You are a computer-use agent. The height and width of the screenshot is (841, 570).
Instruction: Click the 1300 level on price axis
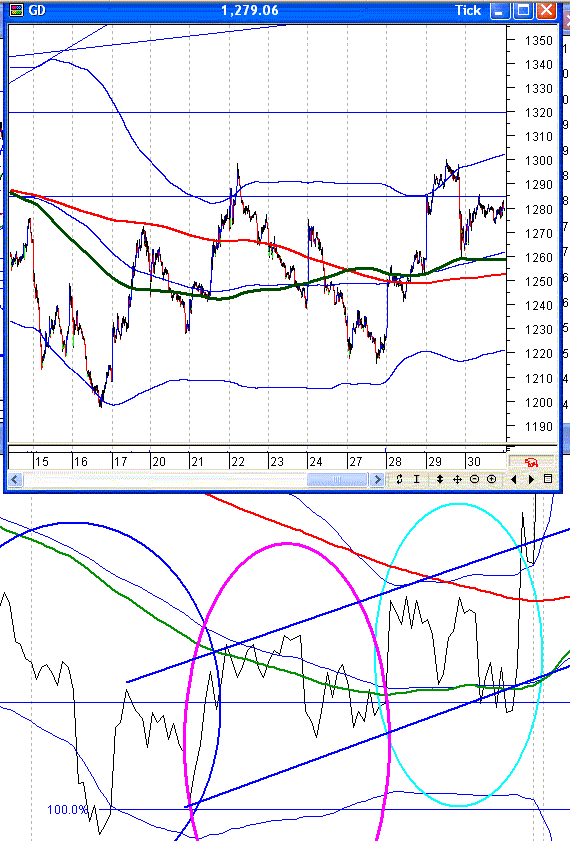coord(538,160)
